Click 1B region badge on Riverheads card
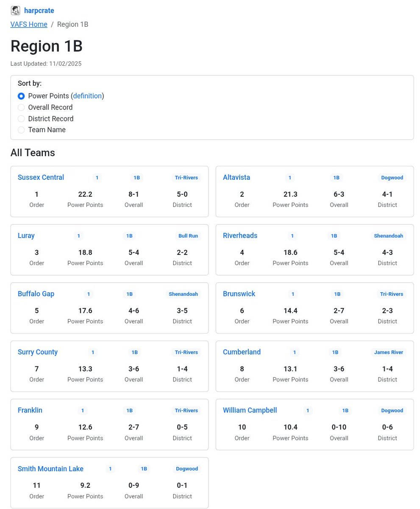 click(334, 236)
